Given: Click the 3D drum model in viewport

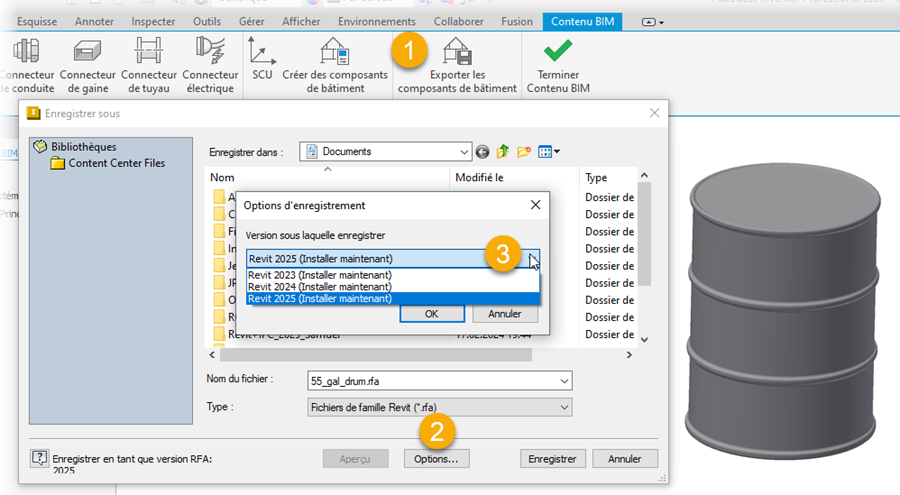Looking at the screenshot, I should 783,313.
